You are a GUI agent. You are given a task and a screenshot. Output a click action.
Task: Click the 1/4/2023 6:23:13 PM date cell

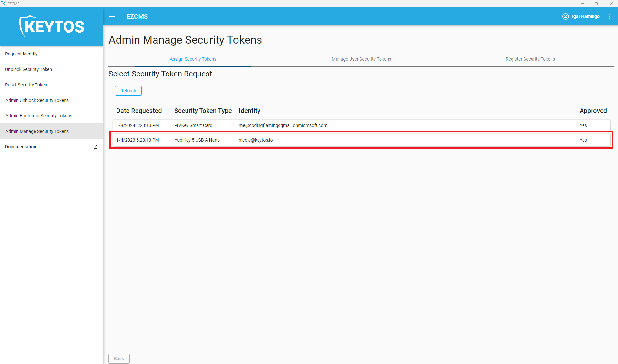tap(137, 140)
